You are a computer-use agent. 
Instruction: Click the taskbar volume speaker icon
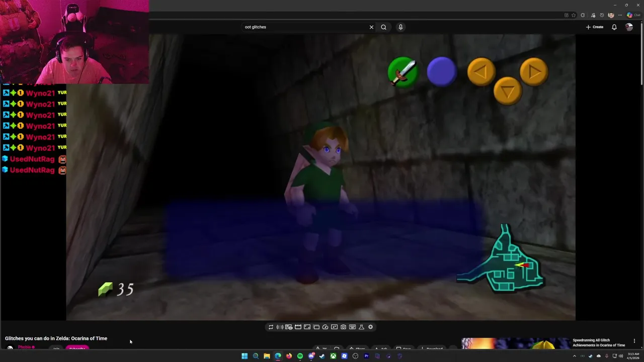click(x=621, y=356)
